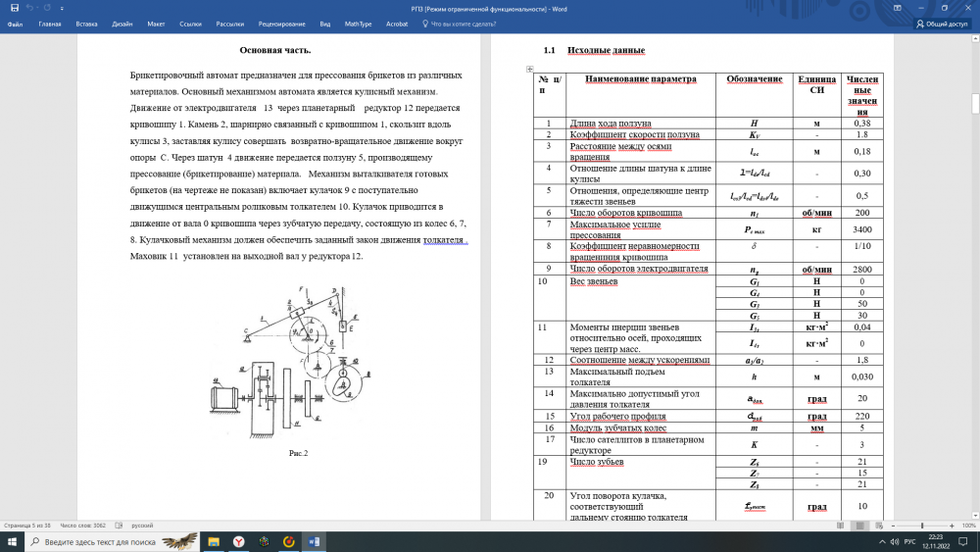Click the spelling check icon in status bar
This screenshot has width=980, height=552.
(118, 526)
